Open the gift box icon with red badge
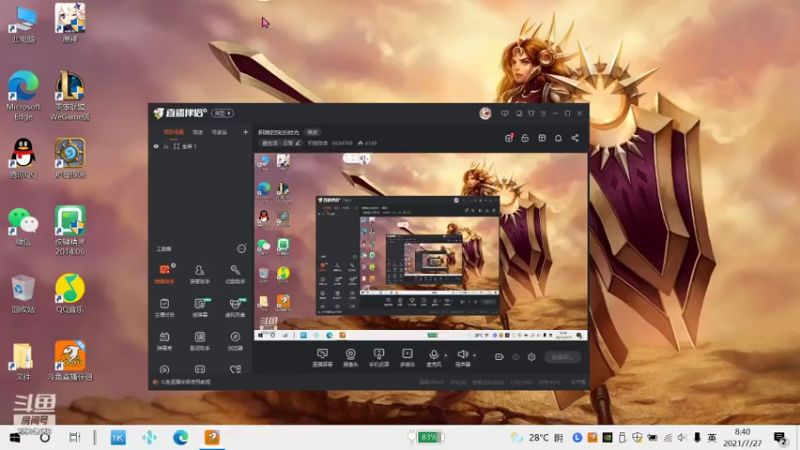The height and width of the screenshot is (450, 800). pos(509,138)
